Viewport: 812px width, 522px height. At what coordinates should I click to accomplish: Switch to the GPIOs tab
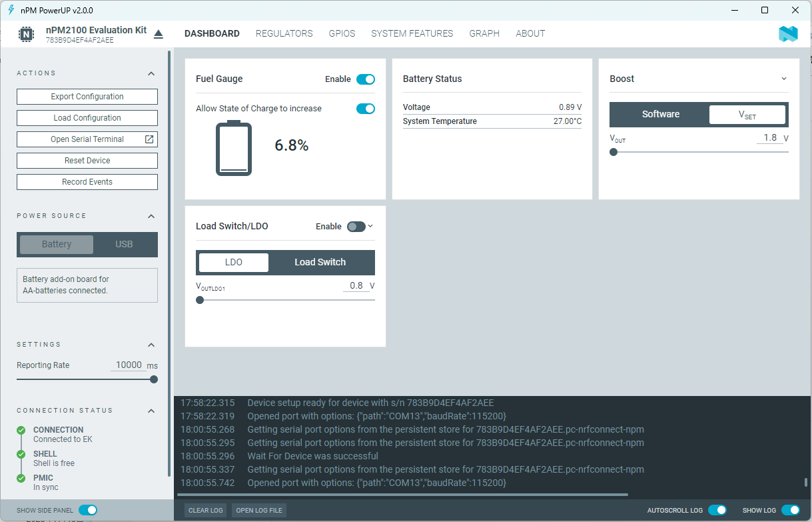point(342,33)
